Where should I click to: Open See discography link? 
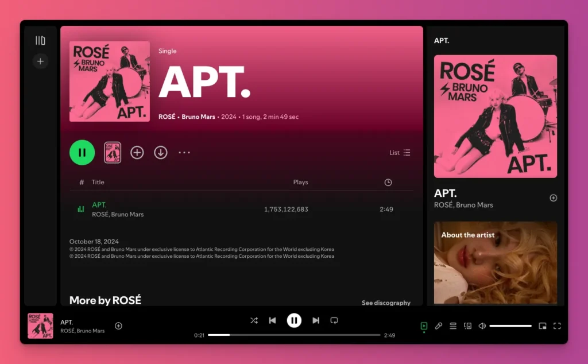pyautogui.click(x=386, y=303)
